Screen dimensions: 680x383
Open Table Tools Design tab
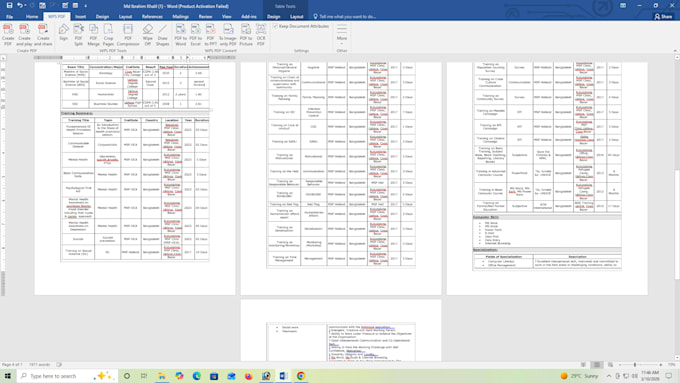point(273,16)
